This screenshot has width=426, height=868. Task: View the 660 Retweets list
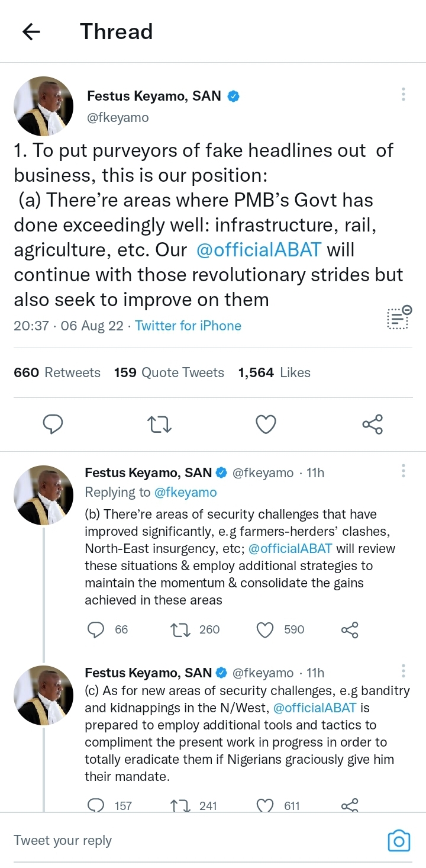[57, 372]
